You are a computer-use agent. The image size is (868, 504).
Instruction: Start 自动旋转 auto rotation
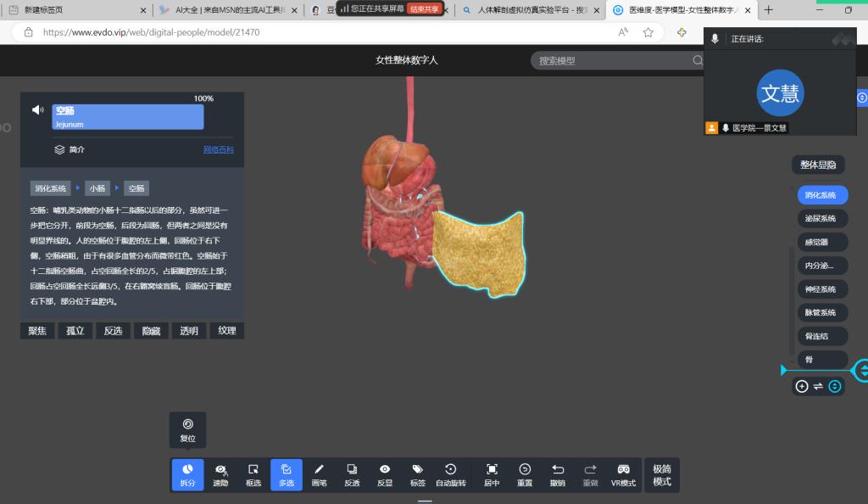[450, 474]
